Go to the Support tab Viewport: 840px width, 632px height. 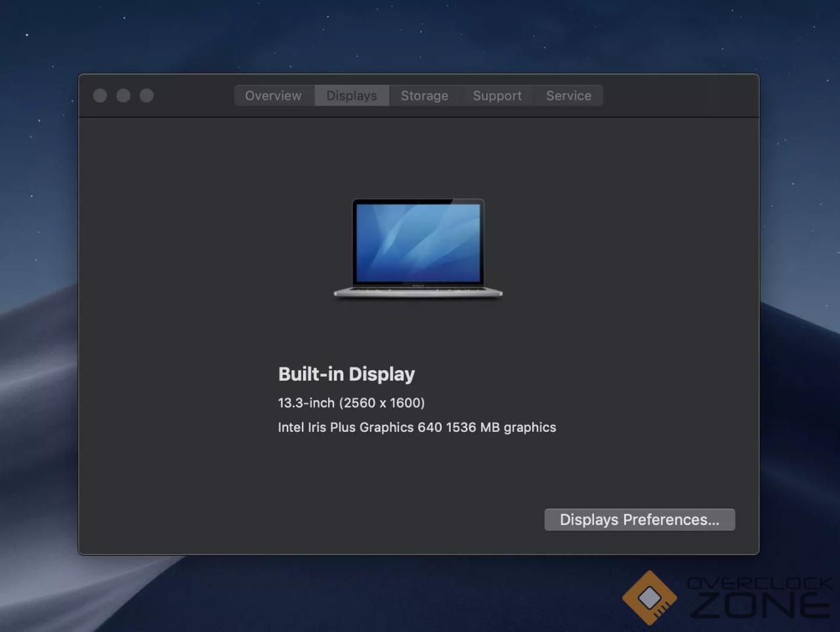click(x=497, y=96)
